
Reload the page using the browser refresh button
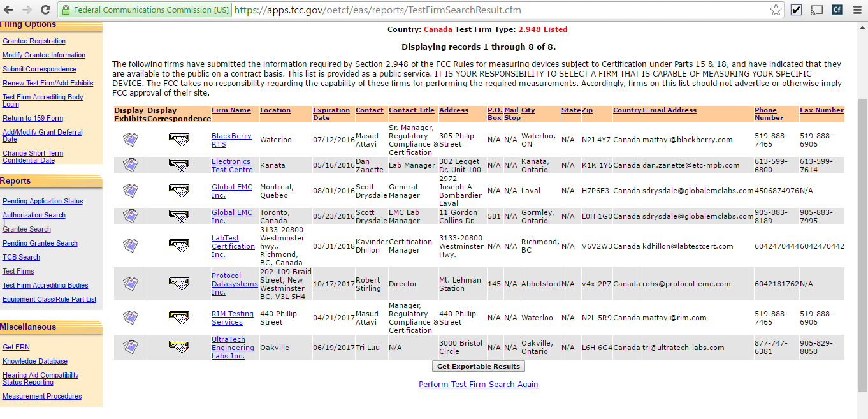tap(45, 10)
